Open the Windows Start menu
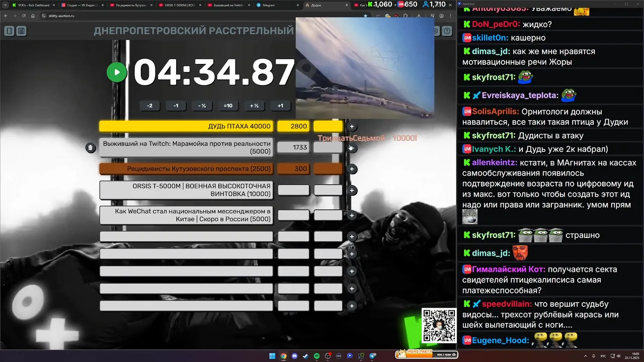The image size is (644, 362). 272,356
